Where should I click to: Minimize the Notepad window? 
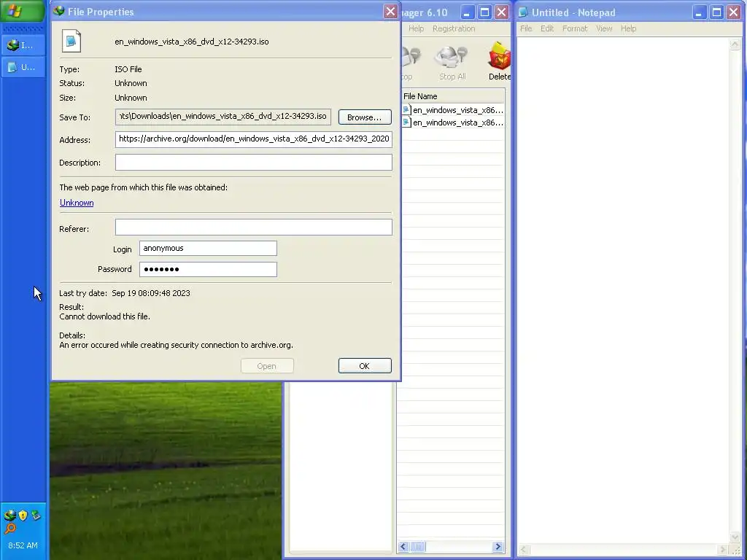pos(699,12)
